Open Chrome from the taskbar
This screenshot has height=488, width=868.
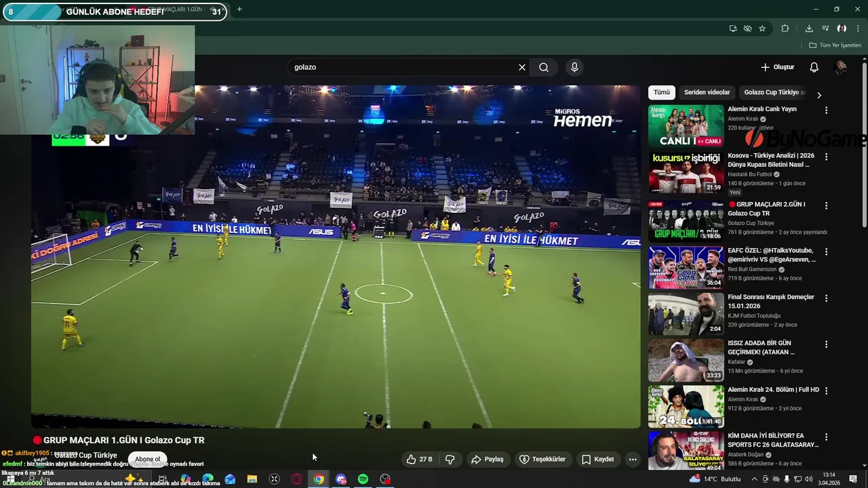[x=319, y=479]
